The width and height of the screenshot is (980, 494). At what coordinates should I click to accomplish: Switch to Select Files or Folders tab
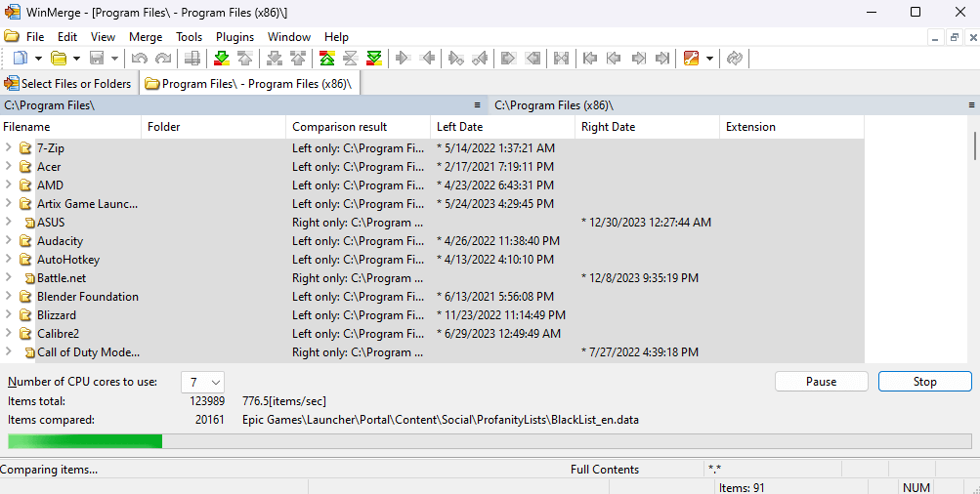(x=68, y=84)
